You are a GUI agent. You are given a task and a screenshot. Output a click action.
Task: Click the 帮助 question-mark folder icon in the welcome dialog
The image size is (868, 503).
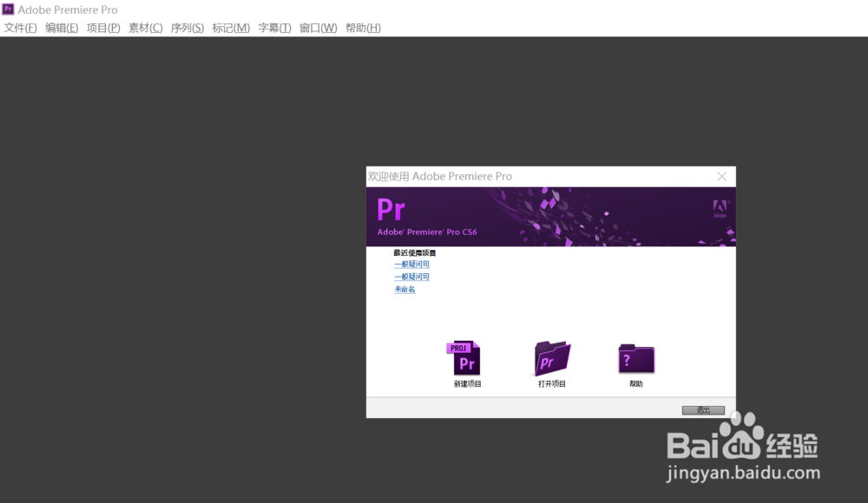coord(636,358)
